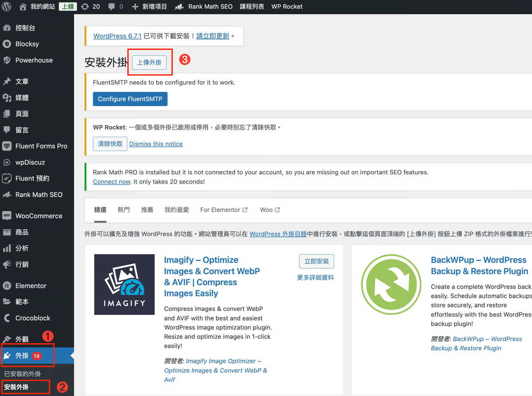Click the updates icon showing 20

(x=85, y=7)
